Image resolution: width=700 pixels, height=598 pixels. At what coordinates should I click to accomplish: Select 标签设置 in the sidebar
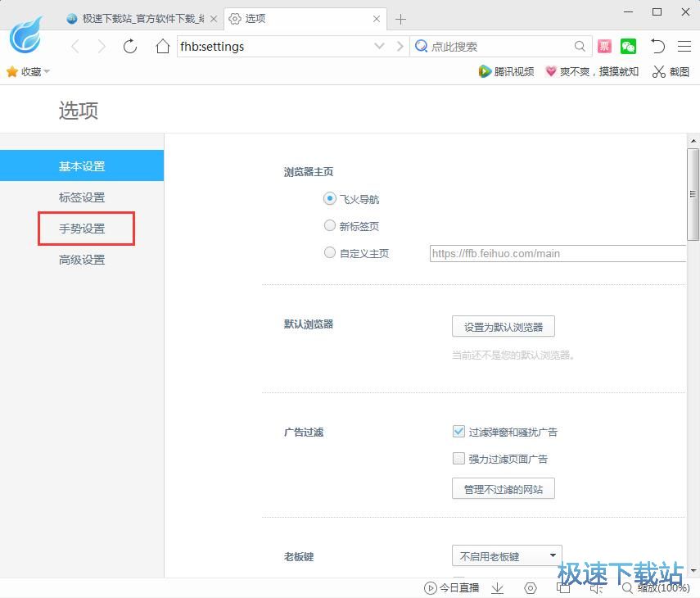pos(82,197)
